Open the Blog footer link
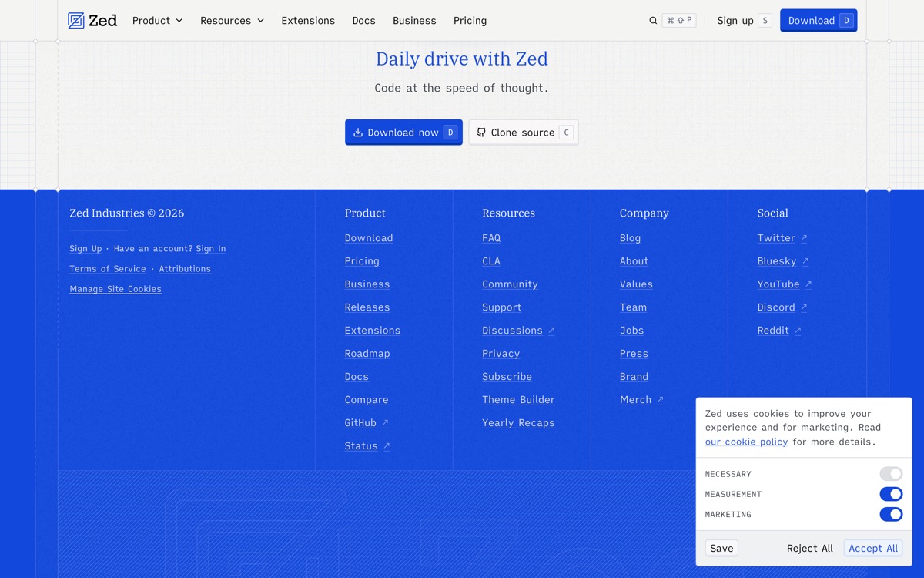The image size is (924, 578). click(631, 238)
